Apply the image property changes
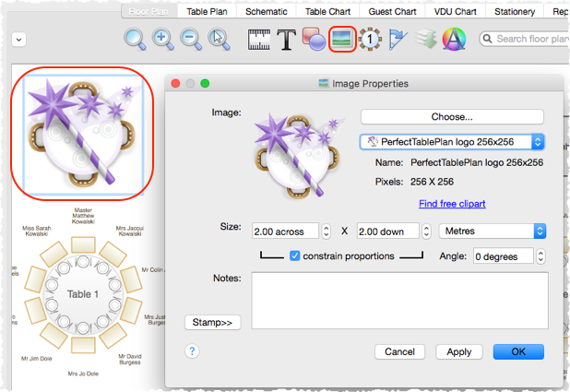The width and height of the screenshot is (570, 392). [x=459, y=351]
